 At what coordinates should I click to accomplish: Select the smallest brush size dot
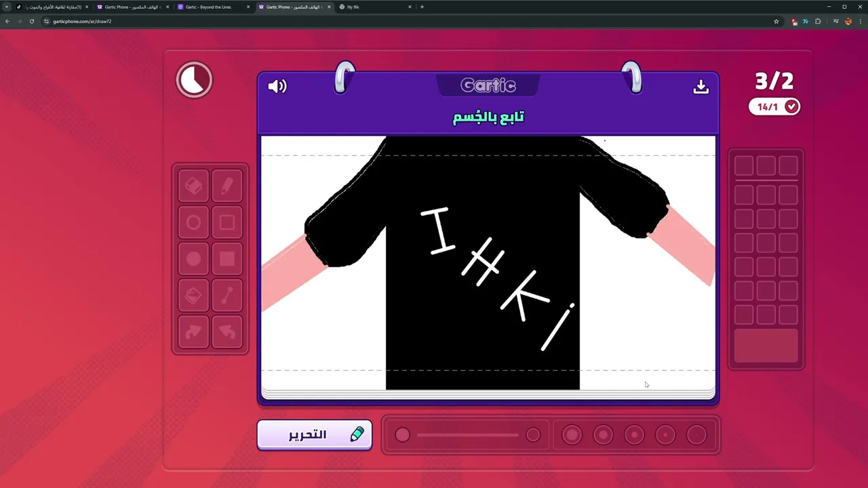pos(696,435)
